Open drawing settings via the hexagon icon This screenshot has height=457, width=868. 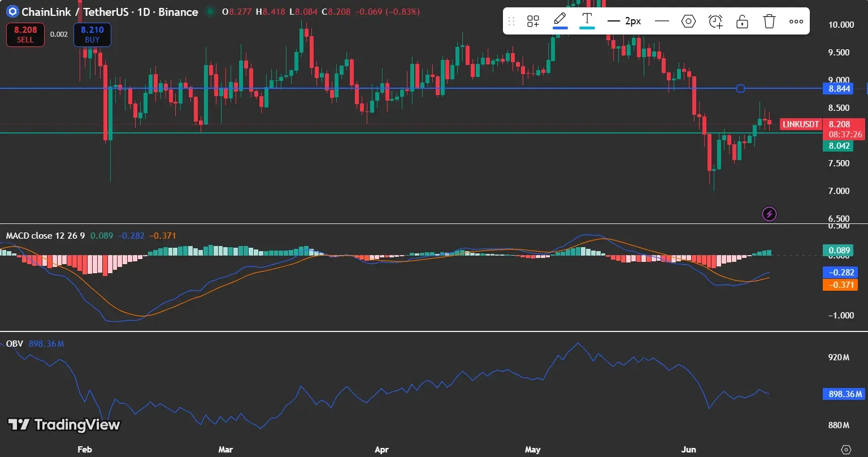pos(688,21)
